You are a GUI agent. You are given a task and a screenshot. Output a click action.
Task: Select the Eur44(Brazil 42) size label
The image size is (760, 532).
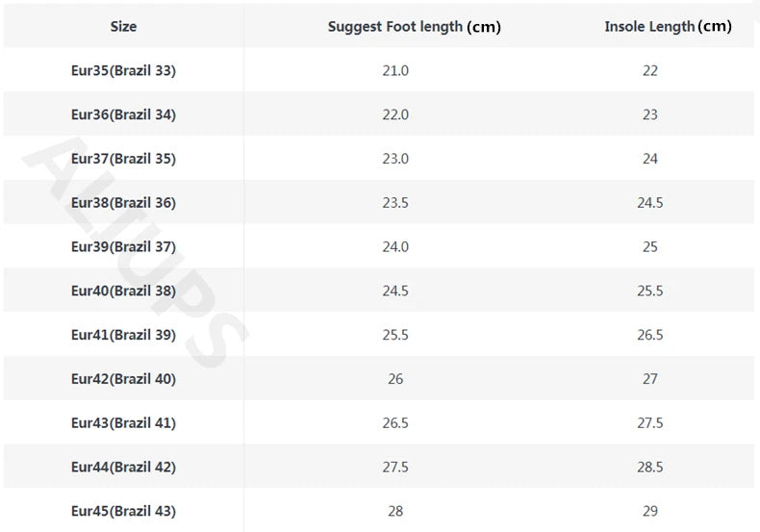pos(123,468)
